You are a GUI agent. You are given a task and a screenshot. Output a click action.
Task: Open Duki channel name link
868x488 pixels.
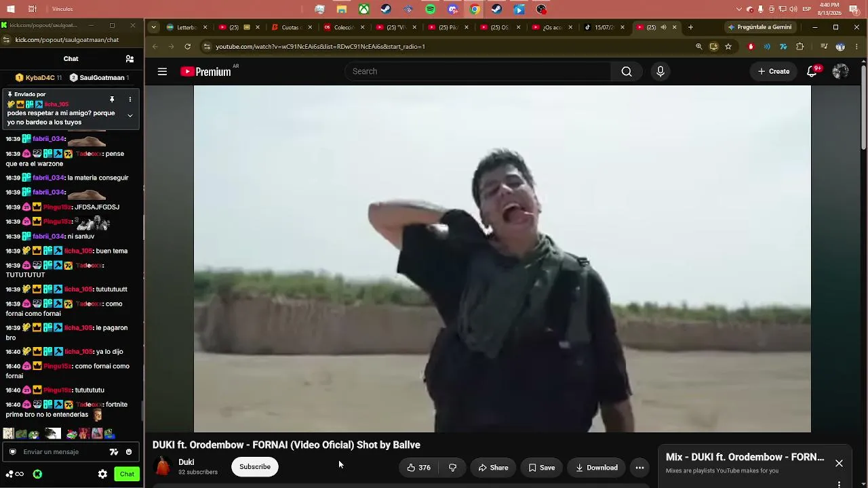click(186, 462)
